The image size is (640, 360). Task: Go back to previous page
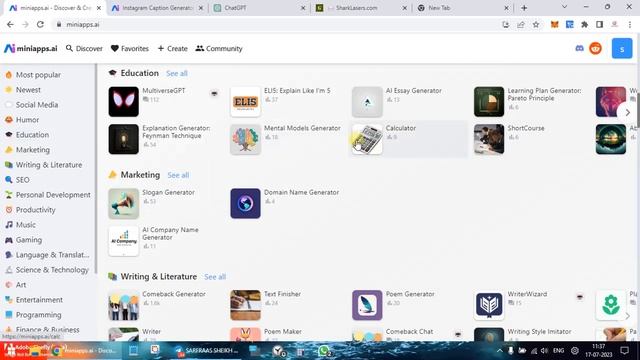click(10, 24)
